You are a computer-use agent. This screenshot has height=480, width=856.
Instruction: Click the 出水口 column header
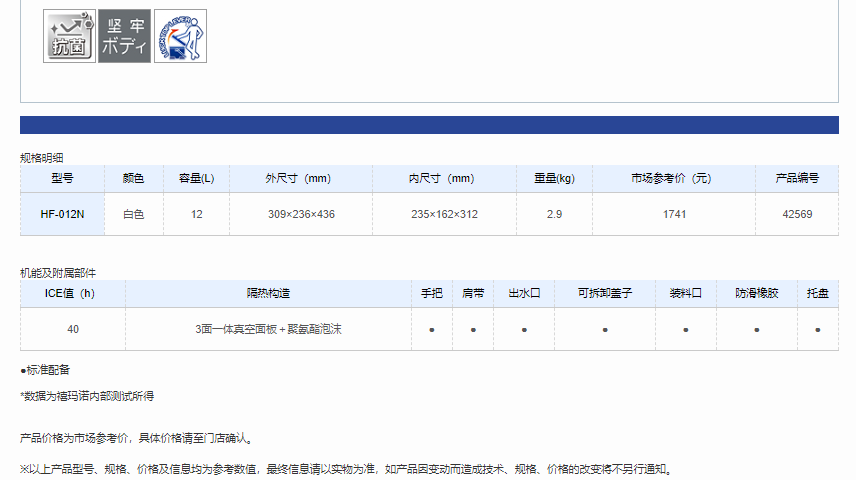pyautogui.click(x=524, y=293)
